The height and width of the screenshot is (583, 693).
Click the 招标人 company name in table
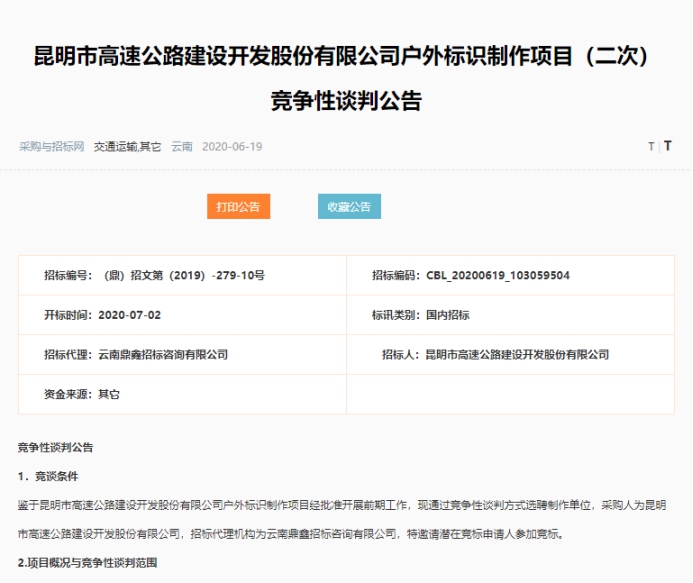517,354
